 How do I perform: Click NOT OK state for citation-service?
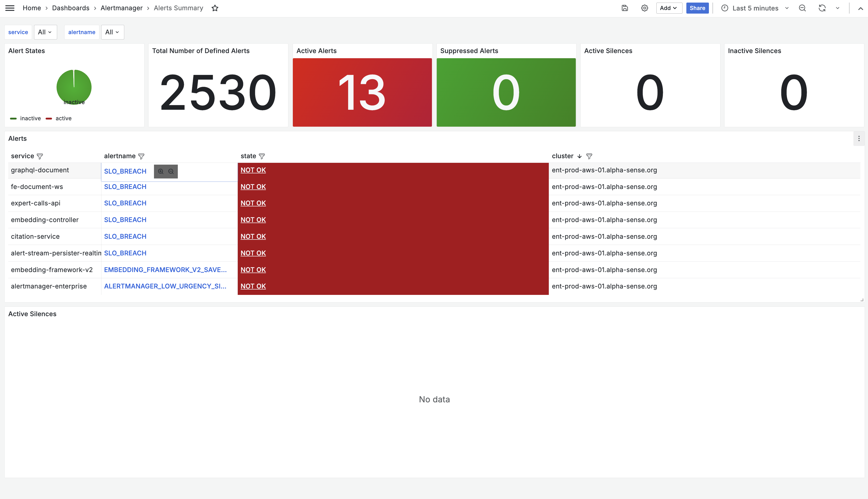click(x=253, y=236)
